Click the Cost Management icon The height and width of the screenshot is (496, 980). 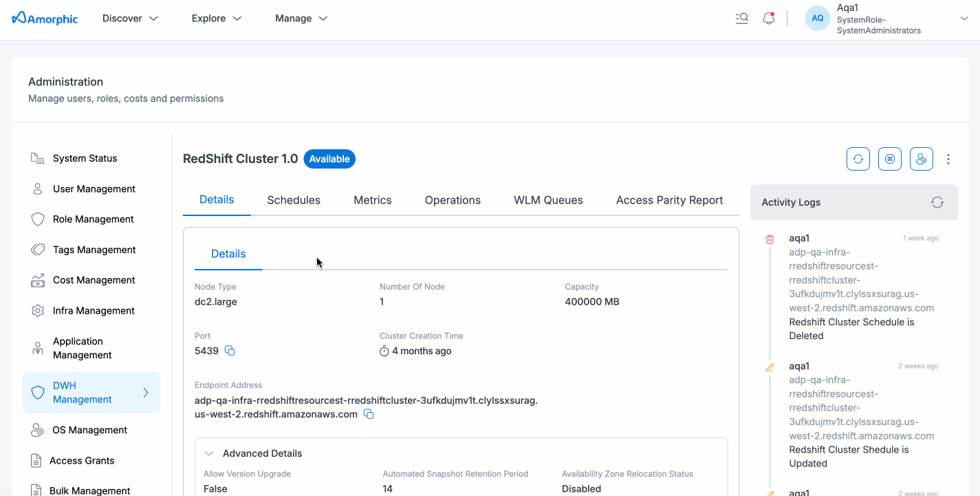point(38,280)
